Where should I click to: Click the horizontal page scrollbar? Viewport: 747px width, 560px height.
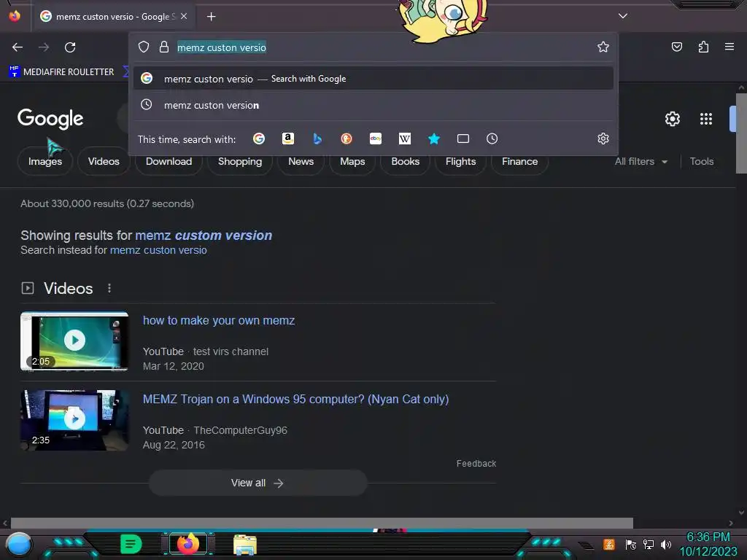tap(322, 523)
